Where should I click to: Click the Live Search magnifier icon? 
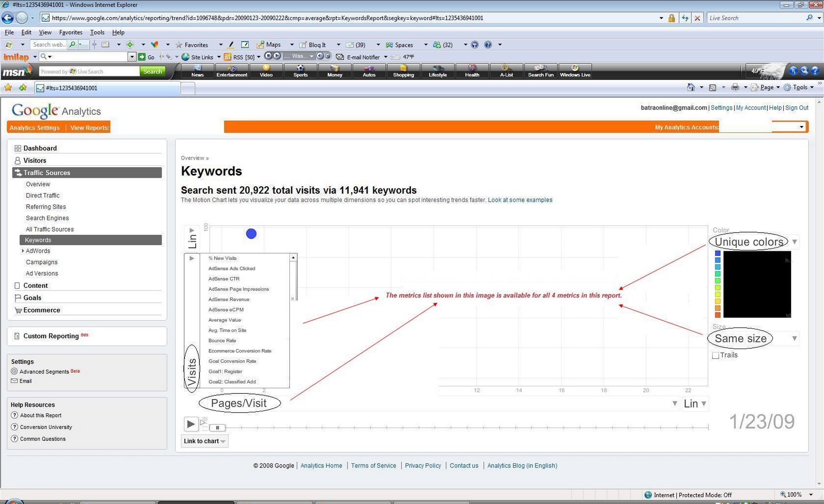coord(810,18)
